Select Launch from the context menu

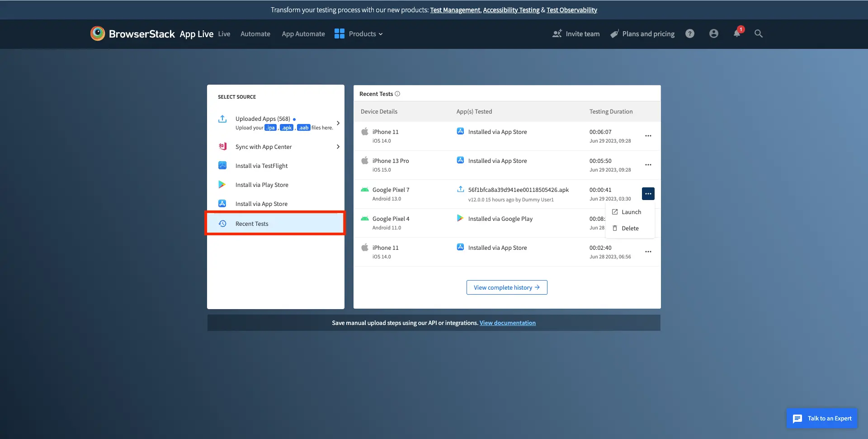pos(631,212)
